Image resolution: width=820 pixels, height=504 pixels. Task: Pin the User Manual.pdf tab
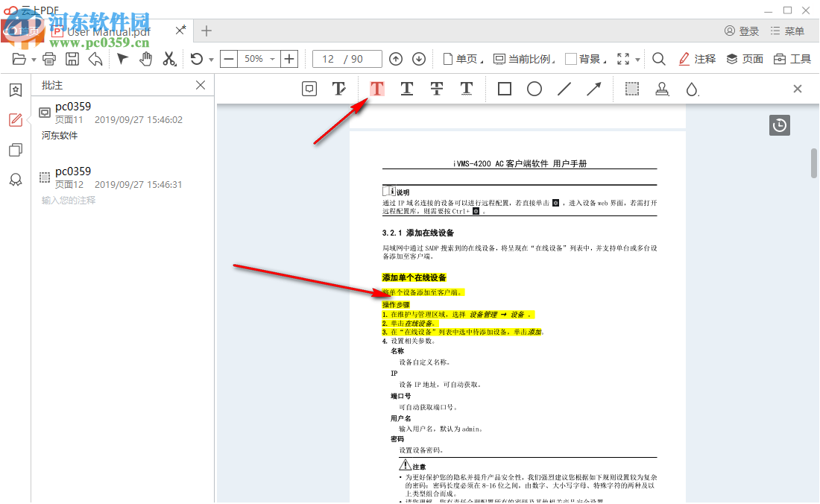click(180, 31)
